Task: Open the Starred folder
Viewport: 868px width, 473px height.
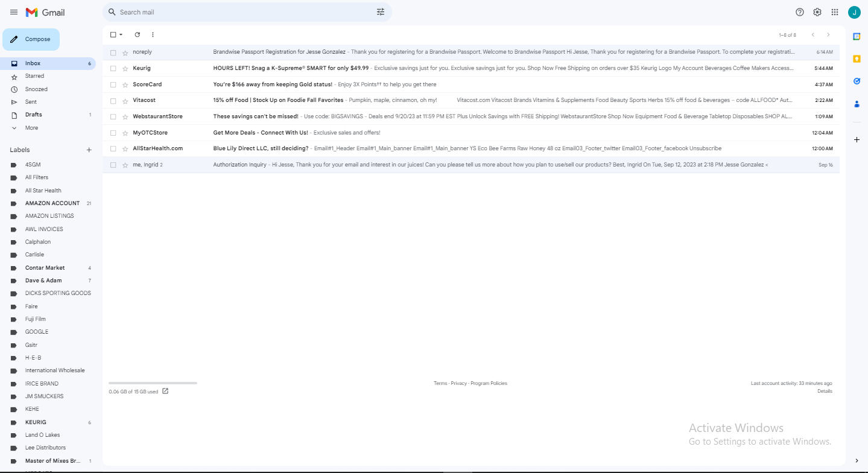Action: coord(48,76)
